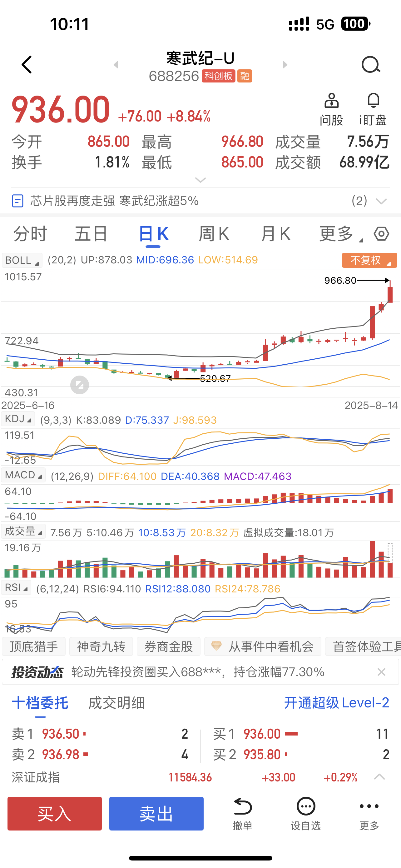Tap 深证成指 index value 11584.36
401x868 pixels.
pyautogui.click(x=190, y=777)
